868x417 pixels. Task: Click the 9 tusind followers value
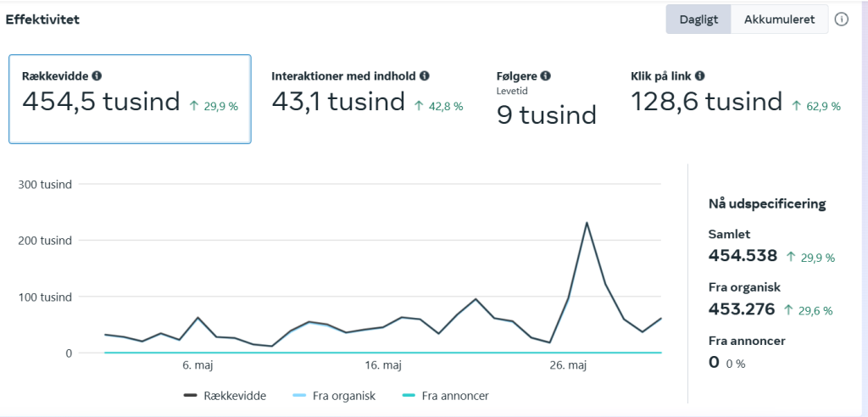coord(547,114)
